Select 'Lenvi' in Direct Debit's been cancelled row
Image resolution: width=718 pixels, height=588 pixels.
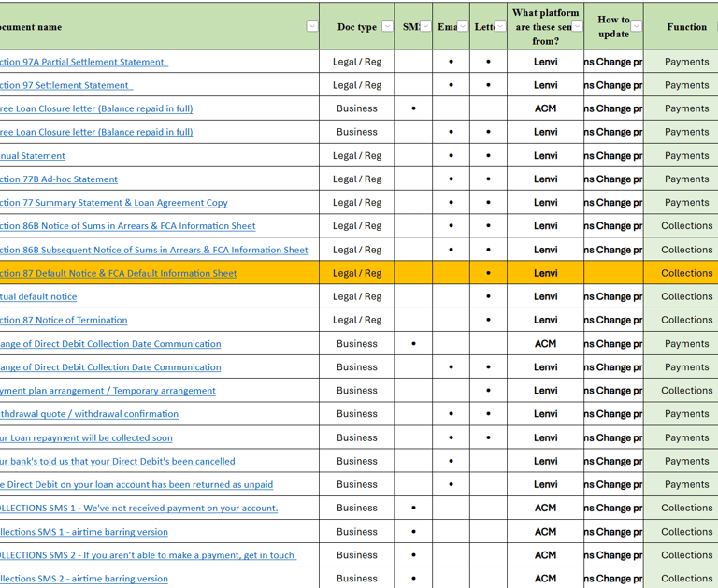tap(545, 461)
